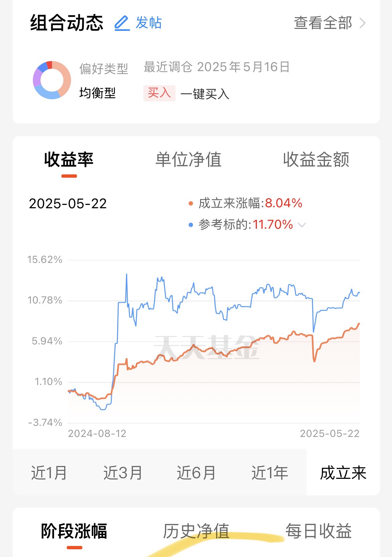Switch to the 收益率 tab
The height and width of the screenshot is (557, 392).
point(69,160)
